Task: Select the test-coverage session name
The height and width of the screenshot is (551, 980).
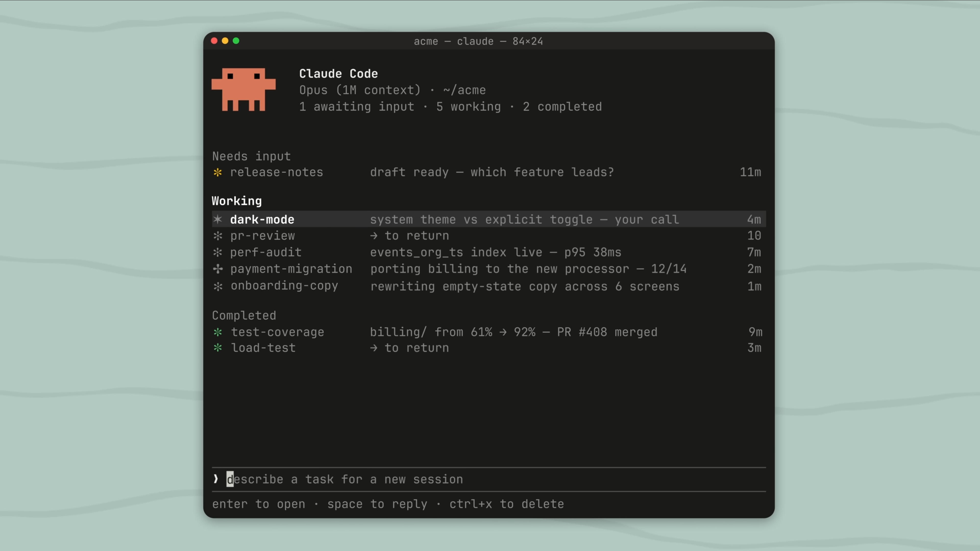Action: pyautogui.click(x=278, y=332)
